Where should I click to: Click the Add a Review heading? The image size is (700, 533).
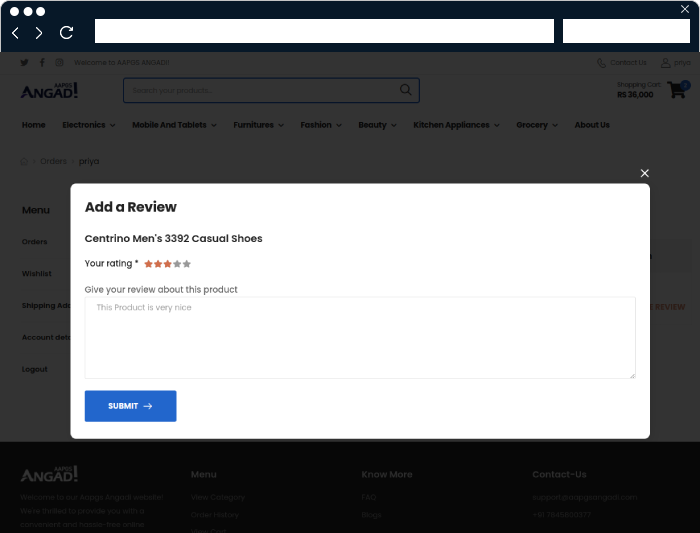[131, 207]
